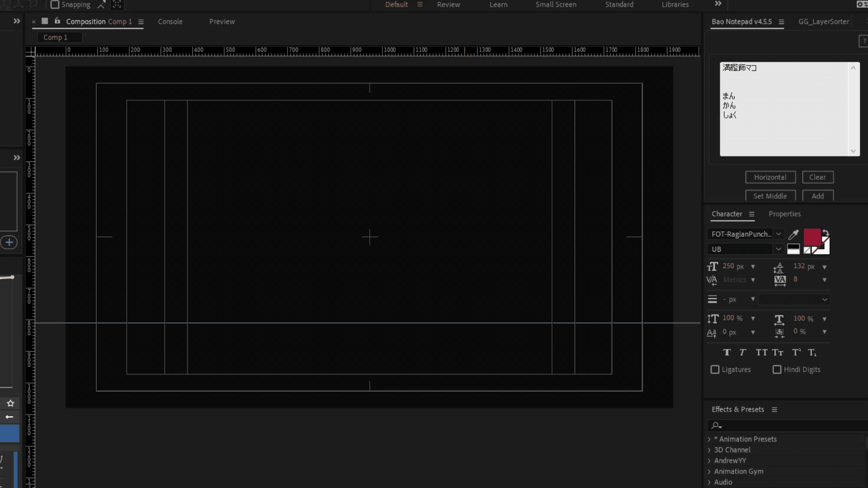Screen dimensions: 868x488
Task: Toggle Faux Bold text style icon
Action: click(x=726, y=352)
